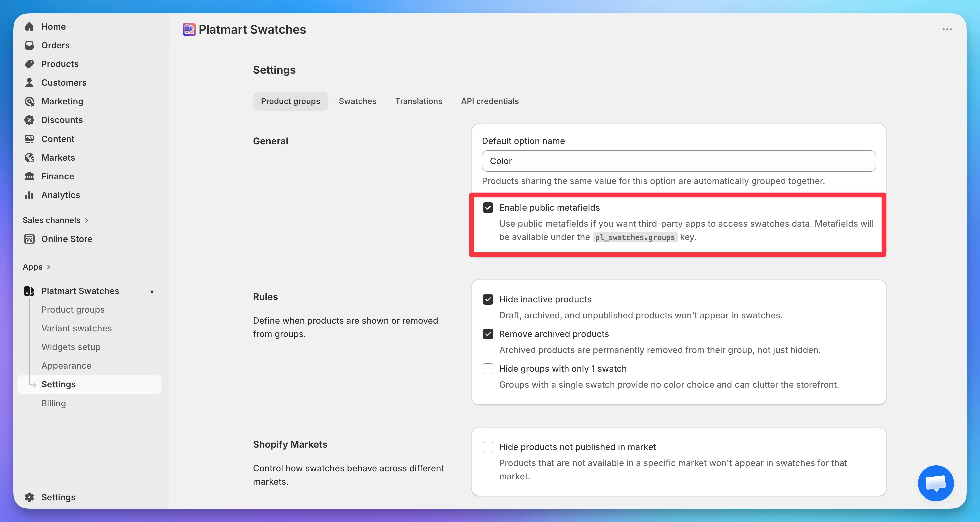Open the Customers page link
This screenshot has height=522, width=980.
tap(64, 83)
